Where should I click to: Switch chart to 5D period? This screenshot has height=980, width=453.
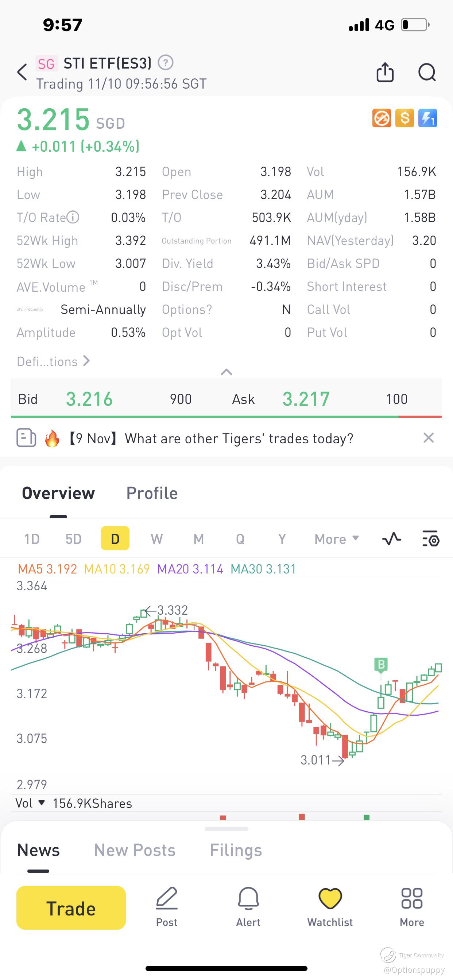pos(73,539)
